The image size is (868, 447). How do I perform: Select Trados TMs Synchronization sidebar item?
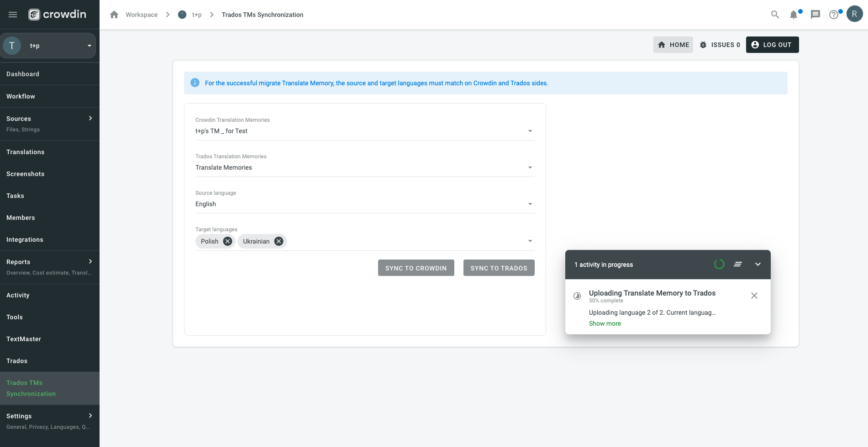click(x=50, y=388)
